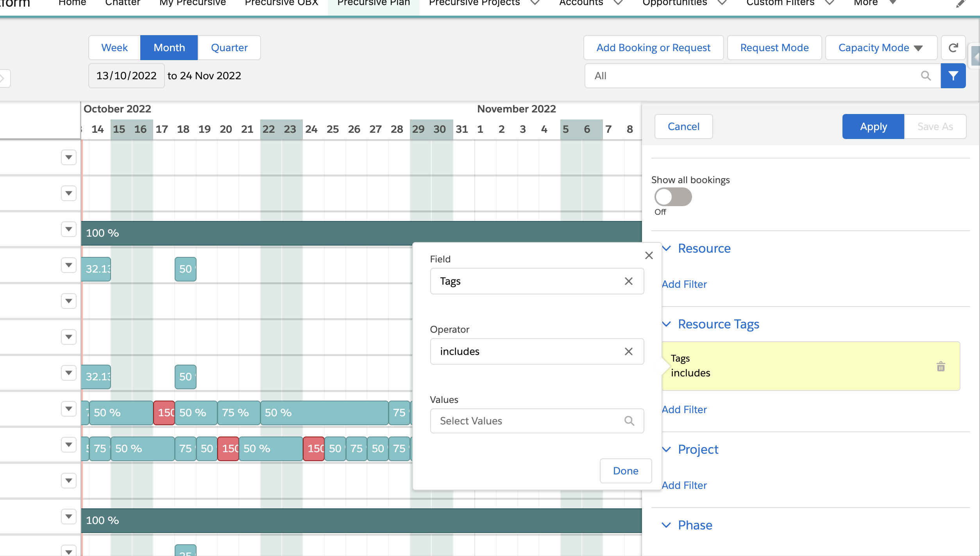
Task: Delete the Tags includes filter via trash icon
Action: point(940,366)
